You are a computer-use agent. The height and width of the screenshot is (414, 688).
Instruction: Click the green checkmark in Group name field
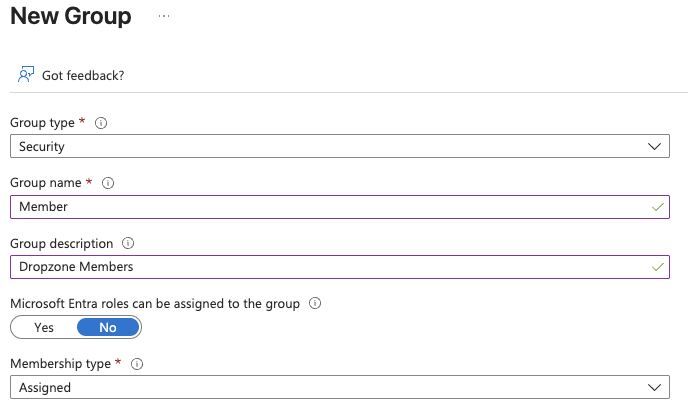[658, 207]
